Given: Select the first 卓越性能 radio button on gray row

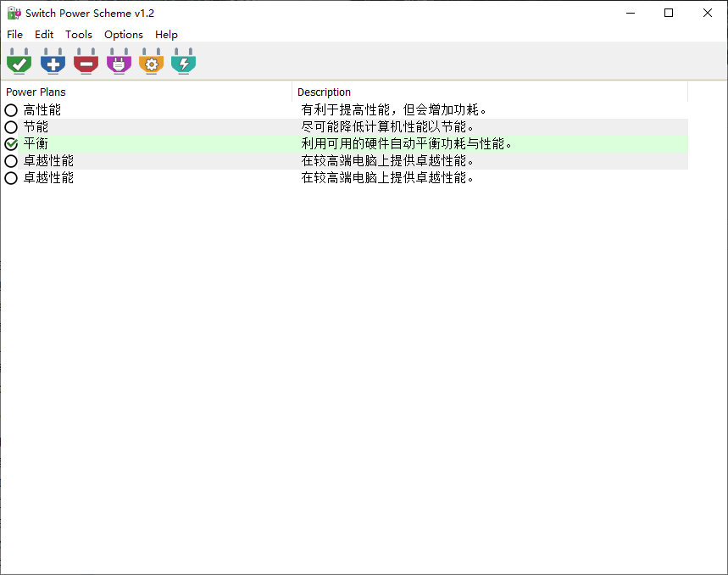Looking at the screenshot, I should pos(11,161).
